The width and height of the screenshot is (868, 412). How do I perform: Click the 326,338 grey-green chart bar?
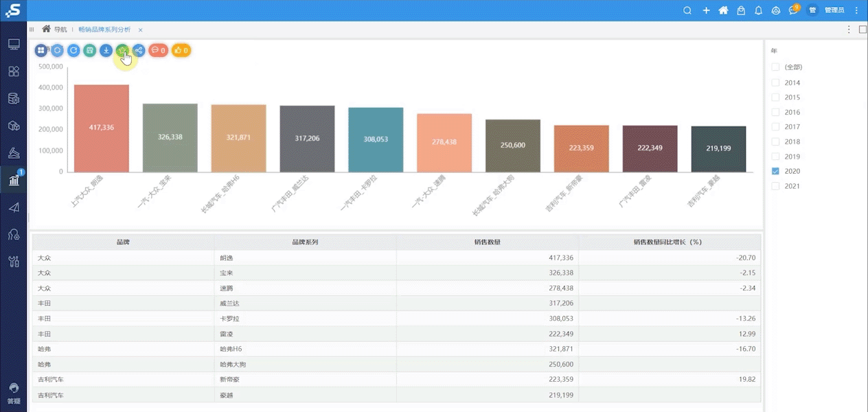click(x=170, y=137)
